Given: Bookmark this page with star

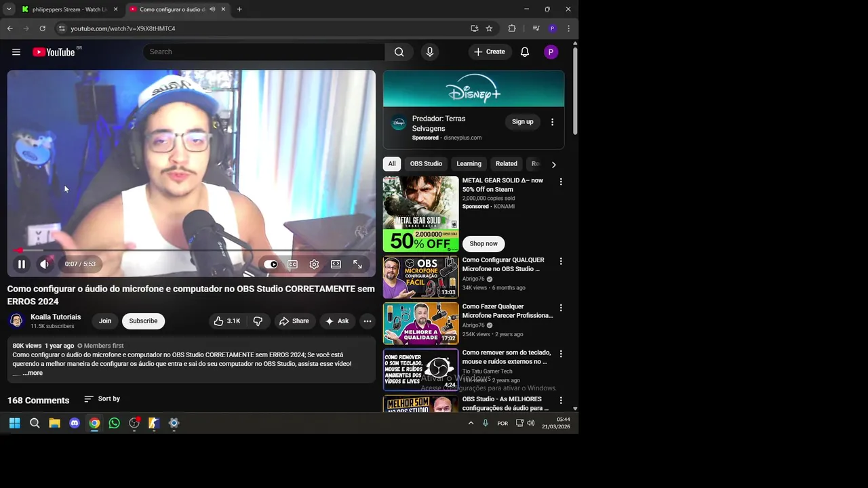Looking at the screenshot, I should click(489, 28).
